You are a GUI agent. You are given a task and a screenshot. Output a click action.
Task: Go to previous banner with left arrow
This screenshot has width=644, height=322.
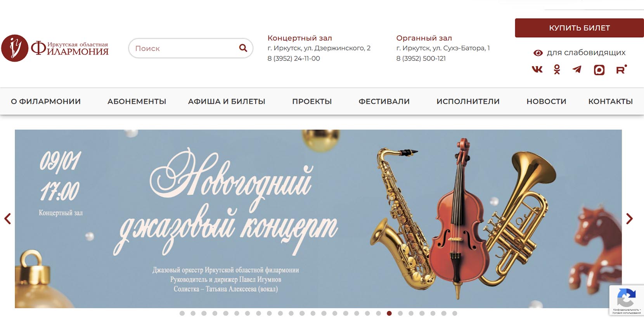pos(7,219)
